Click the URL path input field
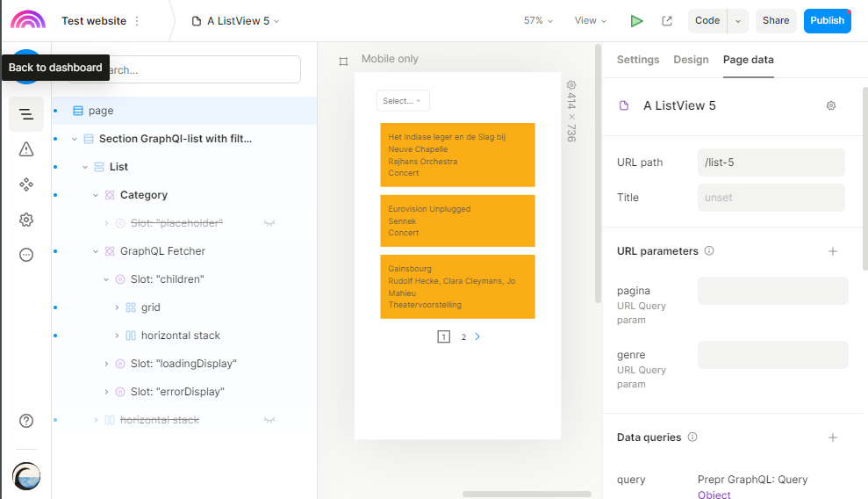The width and height of the screenshot is (868, 499). click(x=771, y=163)
